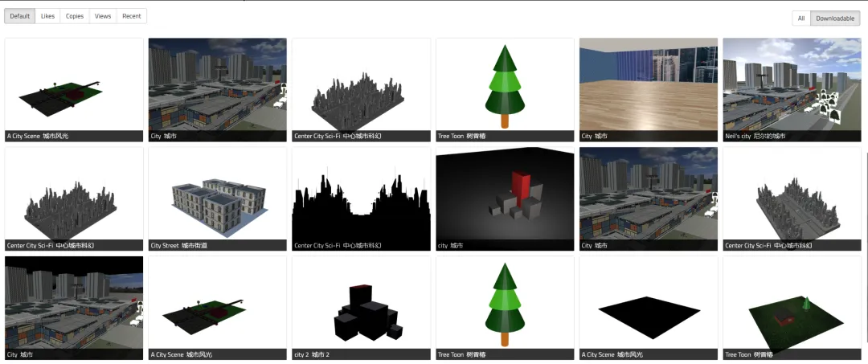Click the city 2 caption label
Viewport: 868px width, 364px height.
(312, 354)
